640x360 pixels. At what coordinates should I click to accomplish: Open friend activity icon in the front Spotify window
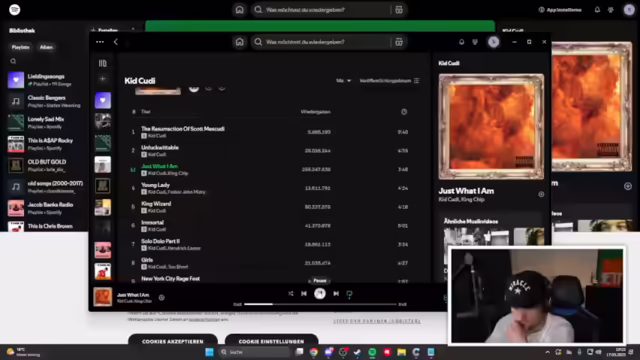pyautogui.click(x=475, y=42)
